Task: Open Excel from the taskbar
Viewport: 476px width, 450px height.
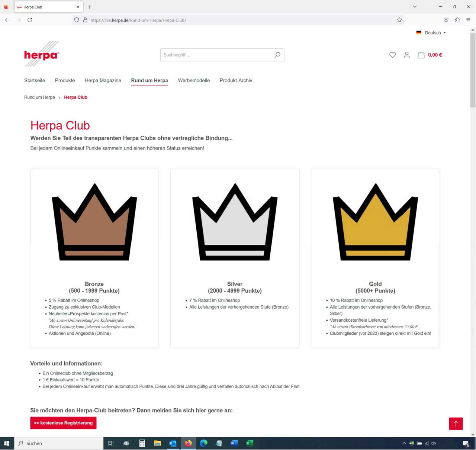Action: pos(250,443)
